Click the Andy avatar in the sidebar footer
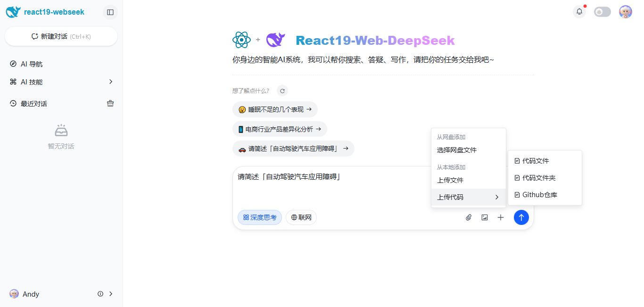644x307 pixels. tap(14, 294)
